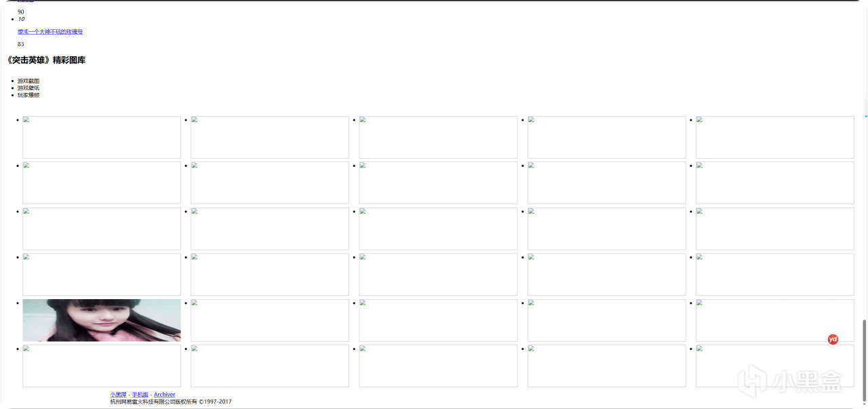Click the red 'yd' floating icon

point(833,339)
